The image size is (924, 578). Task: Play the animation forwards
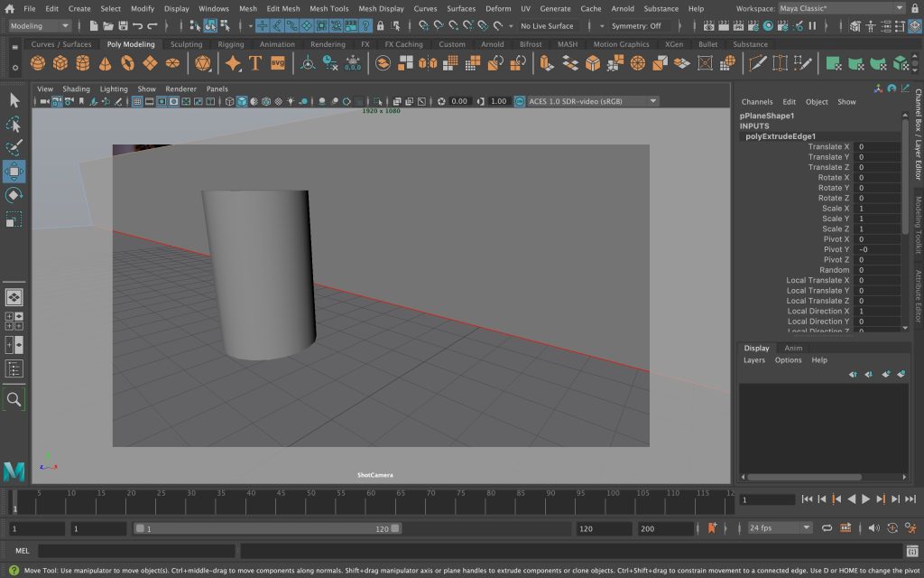[865, 499]
